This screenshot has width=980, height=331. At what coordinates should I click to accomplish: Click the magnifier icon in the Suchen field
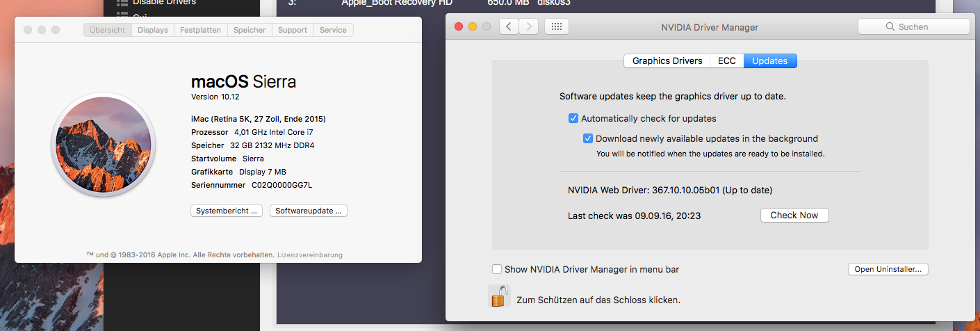click(890, 27)
